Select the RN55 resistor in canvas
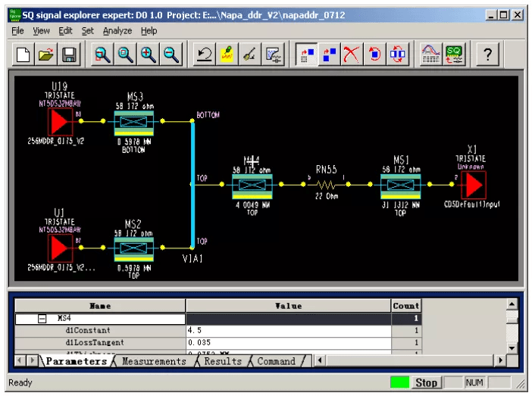The height and width of the screenshot is (396, 532). tap(326, 183)
